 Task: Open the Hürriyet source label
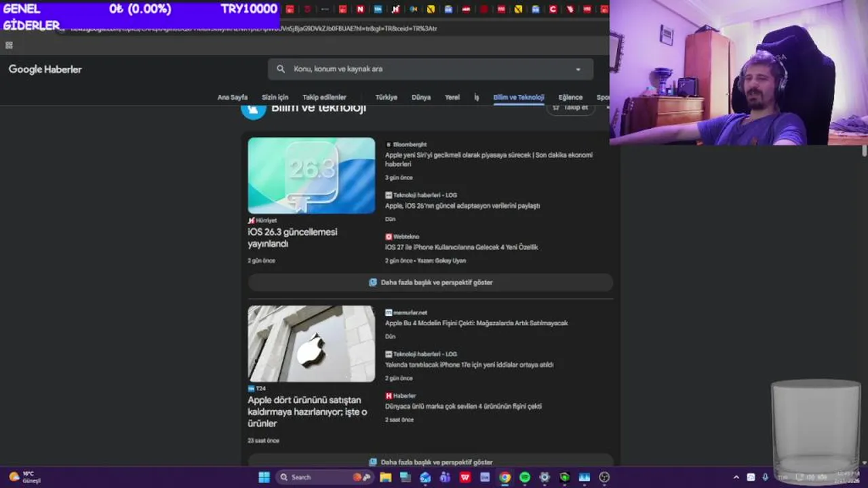coord(262,220)
